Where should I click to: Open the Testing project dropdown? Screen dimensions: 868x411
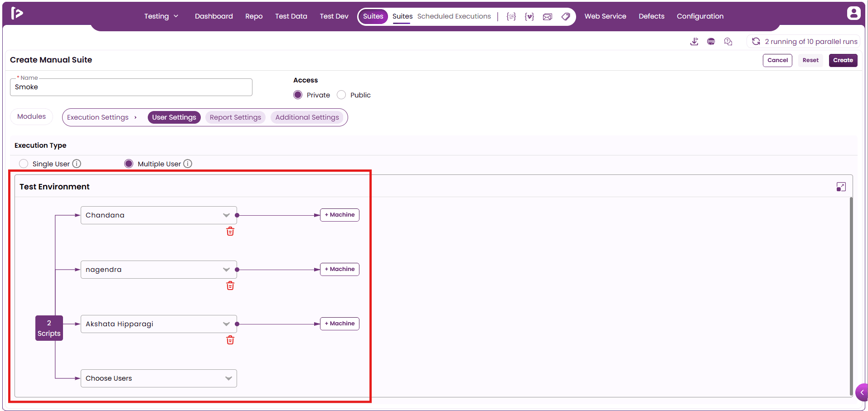click(x=161, y=16)
